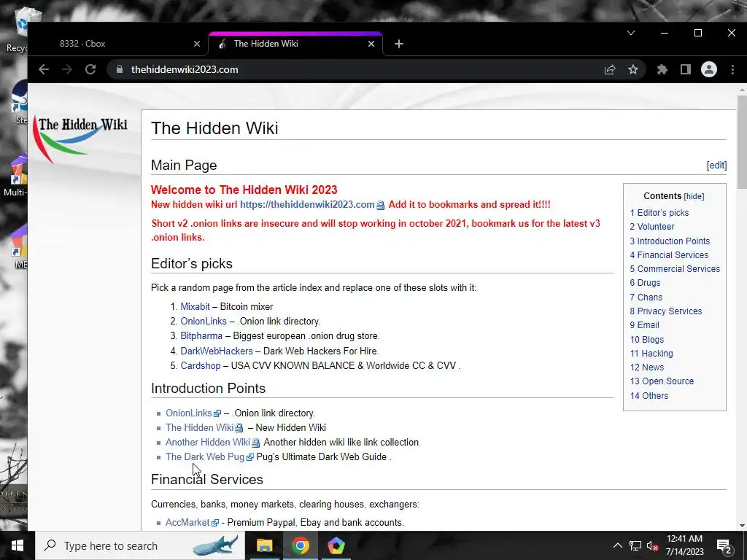Open OnionLinks under Editor's picks

tap(204, 322)
